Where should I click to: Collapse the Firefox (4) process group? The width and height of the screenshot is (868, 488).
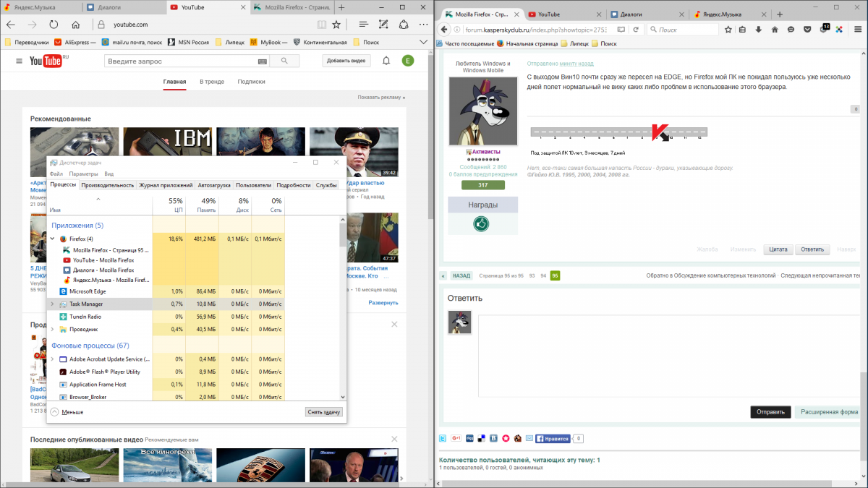click(x=52, y=239)
